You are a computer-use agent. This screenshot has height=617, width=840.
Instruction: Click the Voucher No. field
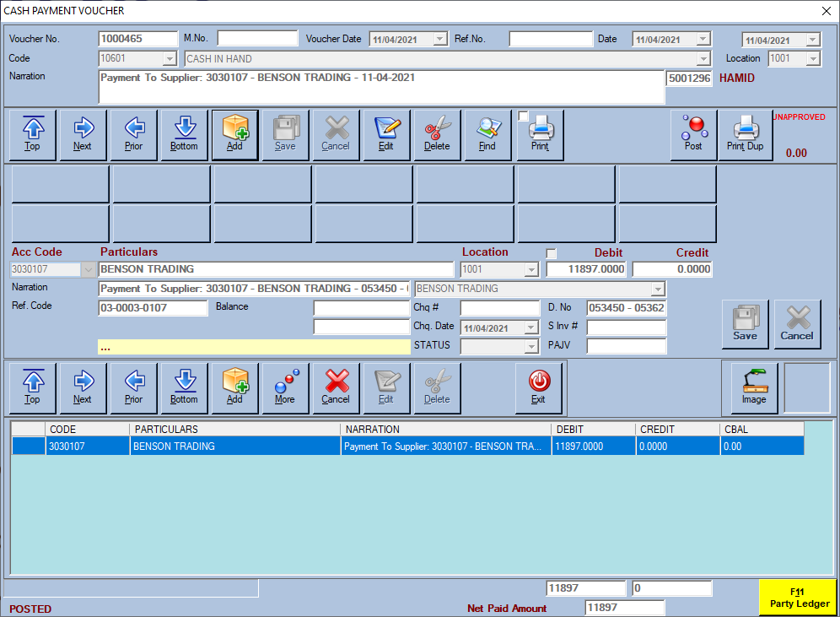coord(138,39)
